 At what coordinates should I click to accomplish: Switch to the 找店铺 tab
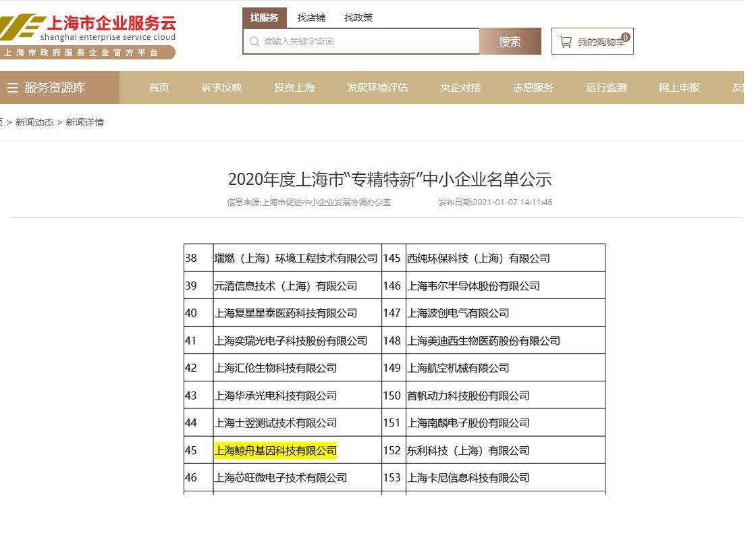(x=311, y=18)
